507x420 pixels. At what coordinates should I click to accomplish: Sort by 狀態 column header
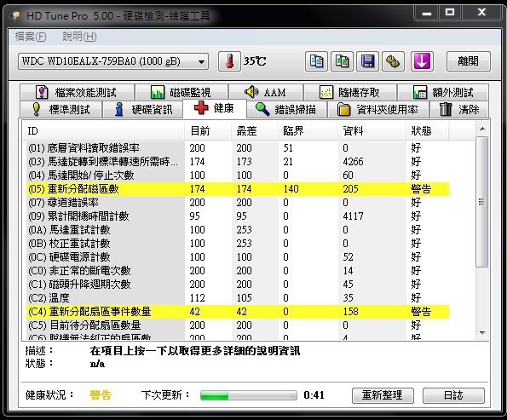pyautogui.click(x=428, y=130)
